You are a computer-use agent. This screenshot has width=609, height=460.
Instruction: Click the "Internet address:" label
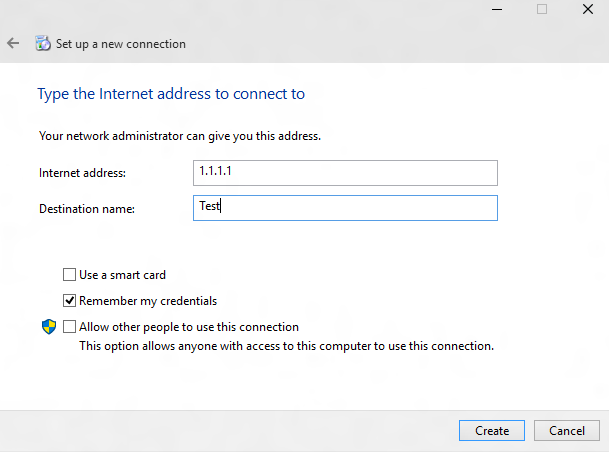click(x=83, y=173)
